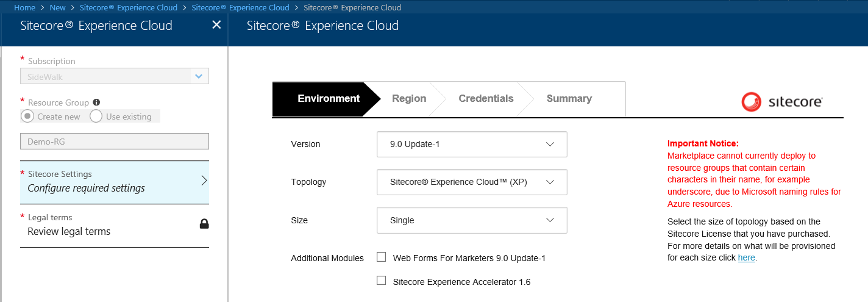Click the Resource Group info icon
The width and height of the screenshot is (868, 302).
point(96,102)
